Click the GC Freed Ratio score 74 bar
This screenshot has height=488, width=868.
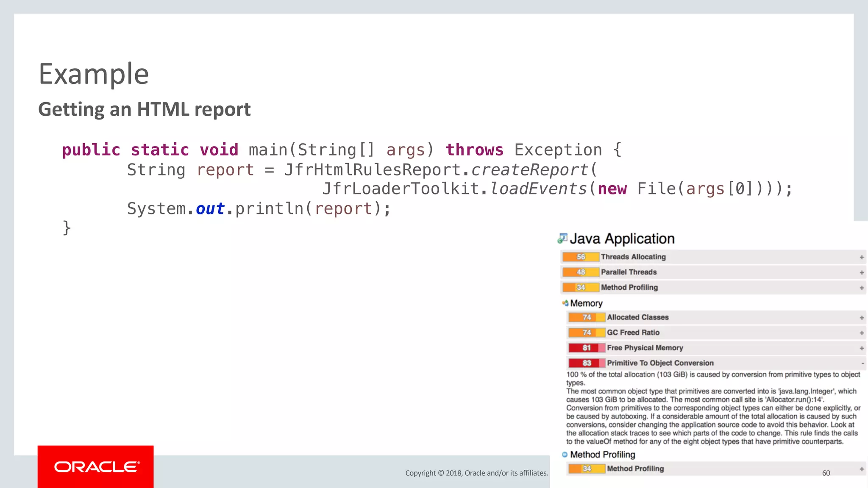587,333
